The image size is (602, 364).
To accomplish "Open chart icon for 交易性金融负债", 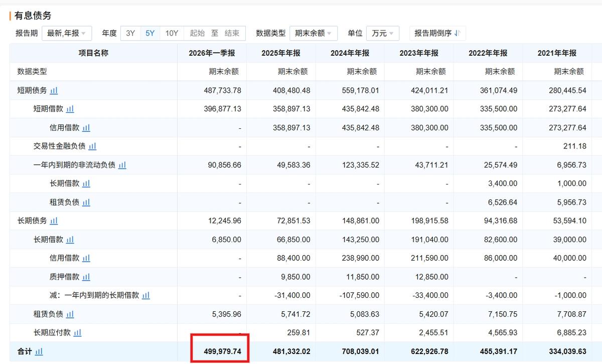I will (x=92, y=146).
